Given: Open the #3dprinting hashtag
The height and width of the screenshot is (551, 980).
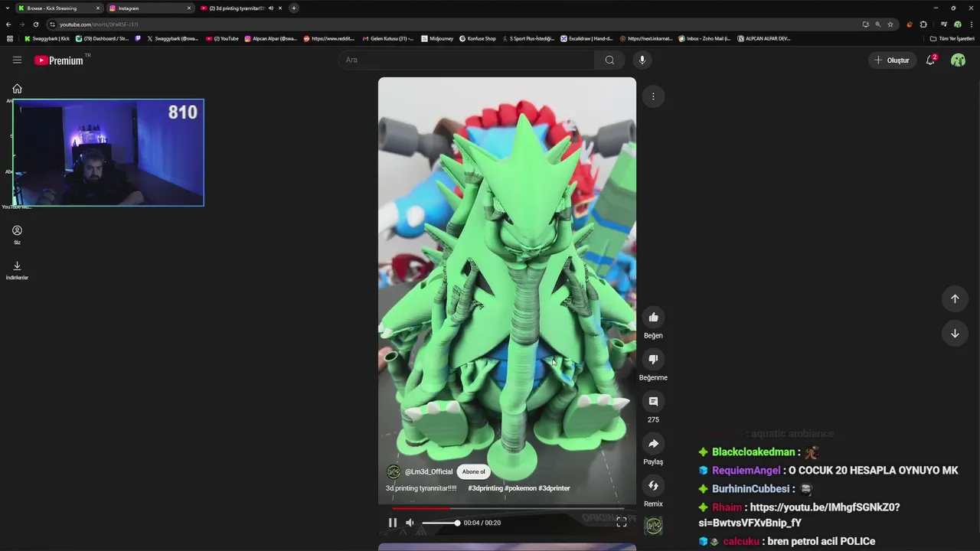Looking at the screenshot, I should (485, 488).
